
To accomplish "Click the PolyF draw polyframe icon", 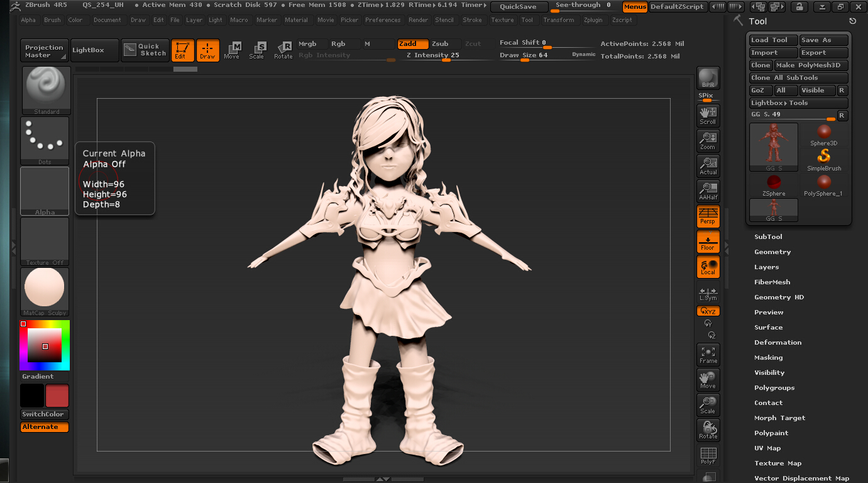I will (708, 455).
